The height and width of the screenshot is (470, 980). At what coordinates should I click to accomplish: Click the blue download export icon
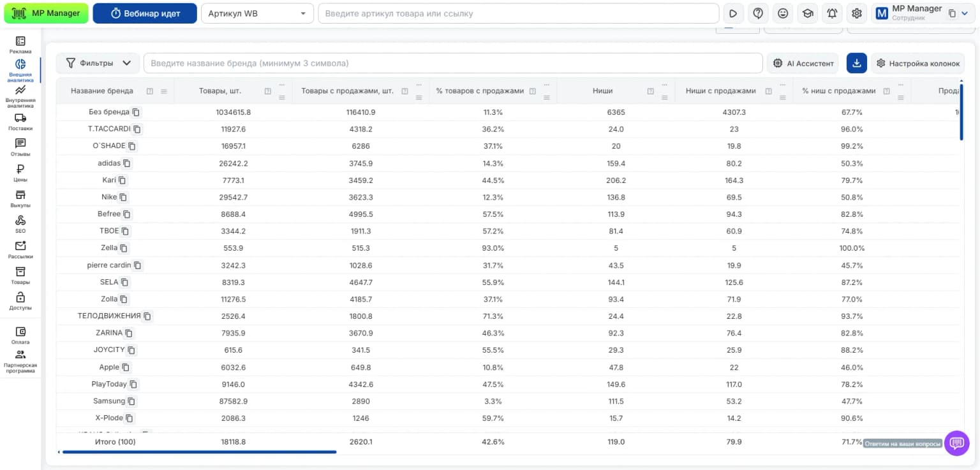click(857, 63)
